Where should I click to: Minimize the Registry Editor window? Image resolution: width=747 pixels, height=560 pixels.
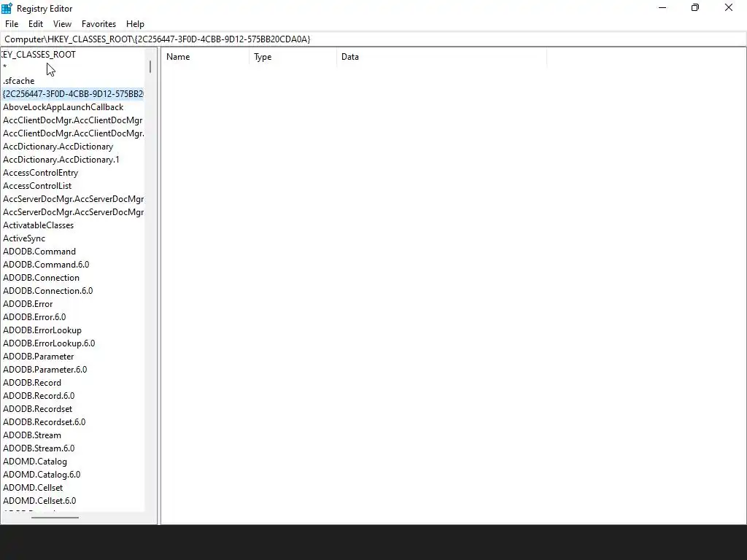(x=662, y=7)
